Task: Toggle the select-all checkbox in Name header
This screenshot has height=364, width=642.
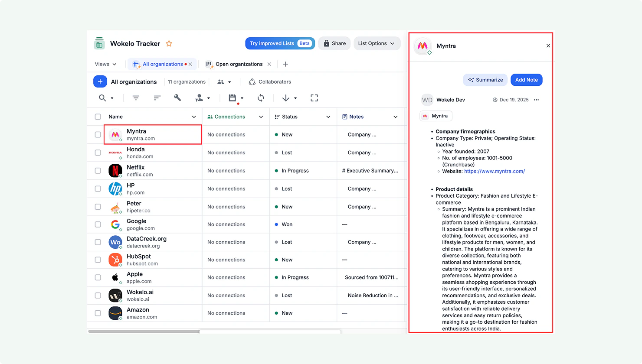Action: point(98,117)
